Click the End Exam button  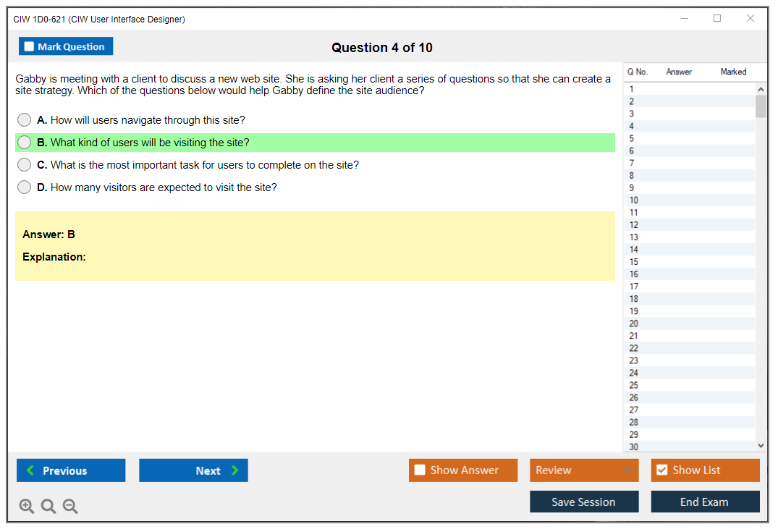[x=704, y=502]
